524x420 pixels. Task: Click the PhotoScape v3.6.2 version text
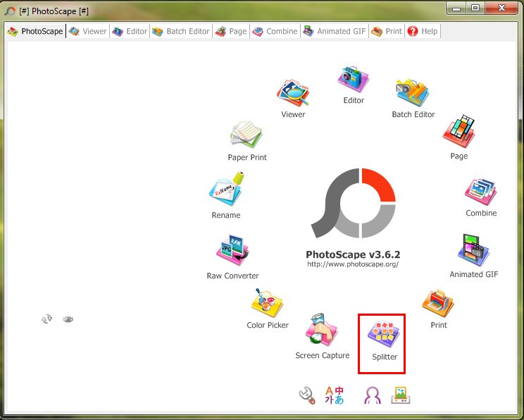(353, 254)
